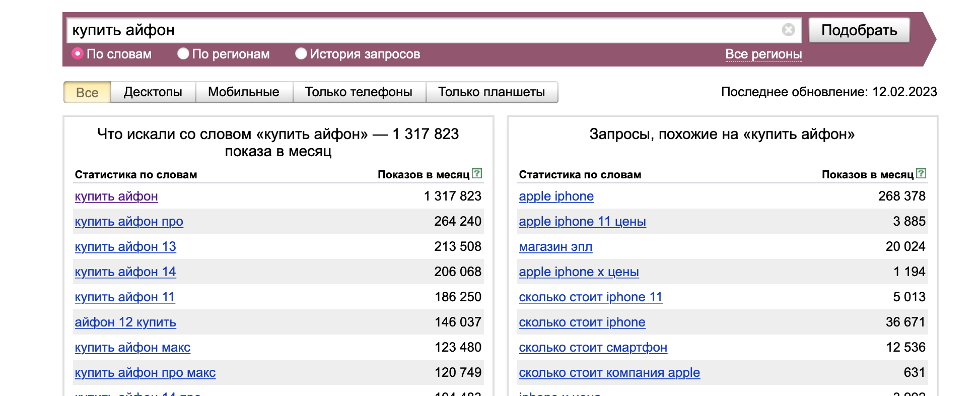The image size is (980, 396).
Task: Click the 213 508 impressions value
Action: click(458, 246)
